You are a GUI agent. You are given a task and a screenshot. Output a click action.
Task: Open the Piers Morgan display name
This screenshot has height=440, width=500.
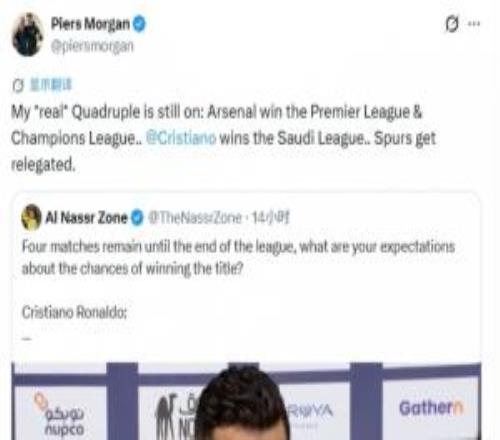90,24
